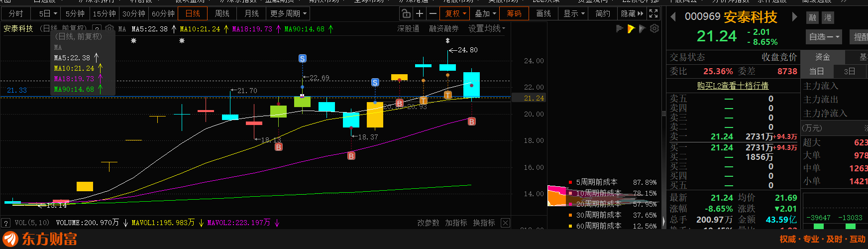Click 60周期前成本 yellow legend swatch
The width and height of the screenshot is (868, 249).
click(x=570, y=226)
